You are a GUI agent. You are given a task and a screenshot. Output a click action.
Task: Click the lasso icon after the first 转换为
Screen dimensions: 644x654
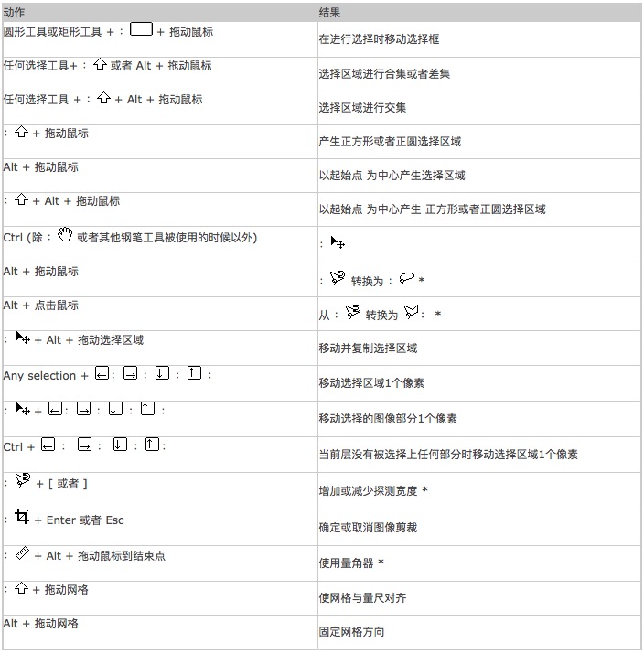coord(407,279)
